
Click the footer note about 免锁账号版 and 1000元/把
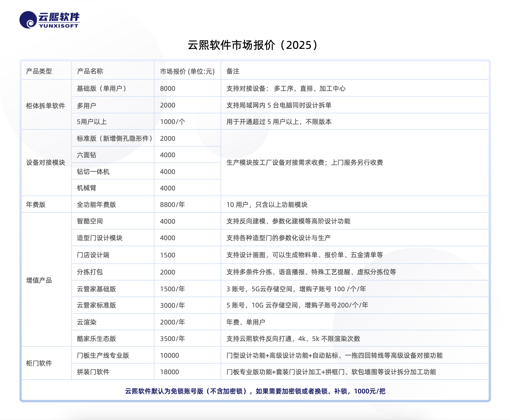255,391
